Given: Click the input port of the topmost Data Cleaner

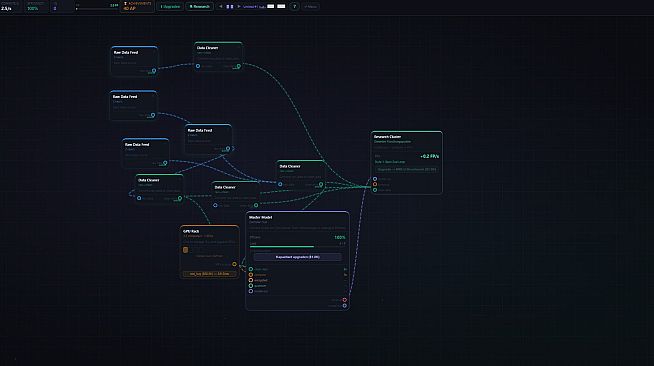Looking at the screenshot, I should pos(198,66).
